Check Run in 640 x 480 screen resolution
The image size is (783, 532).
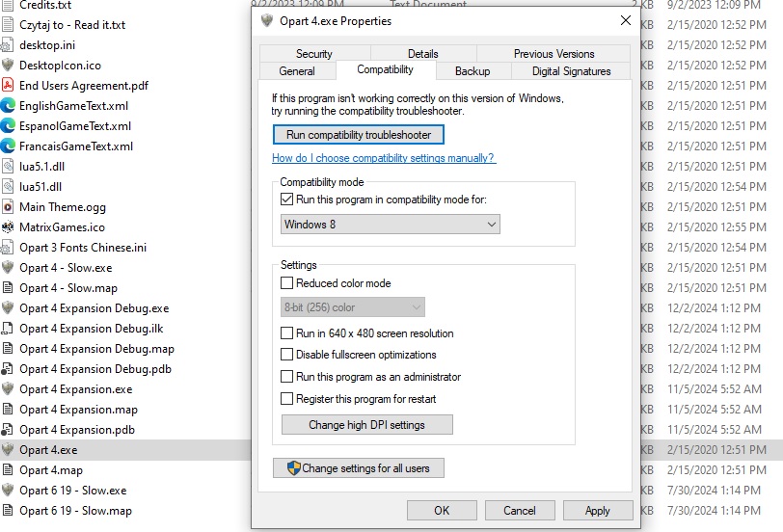[286, 332]
